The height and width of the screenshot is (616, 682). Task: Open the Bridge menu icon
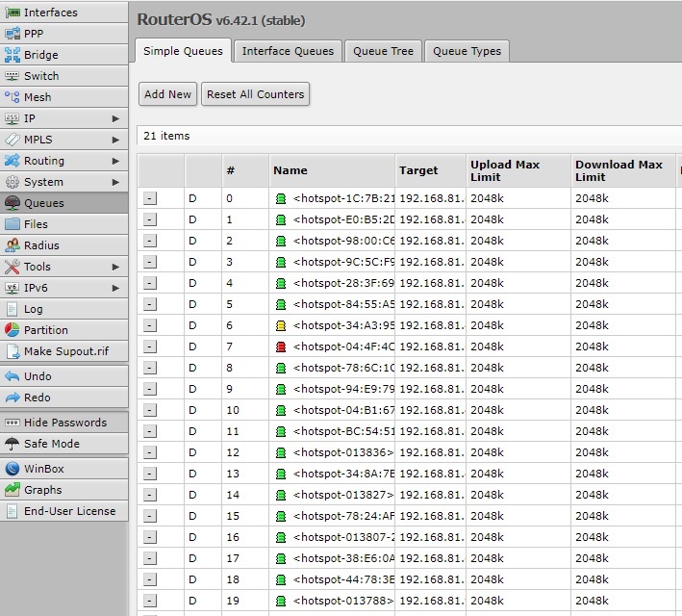(x=13, y=55)
